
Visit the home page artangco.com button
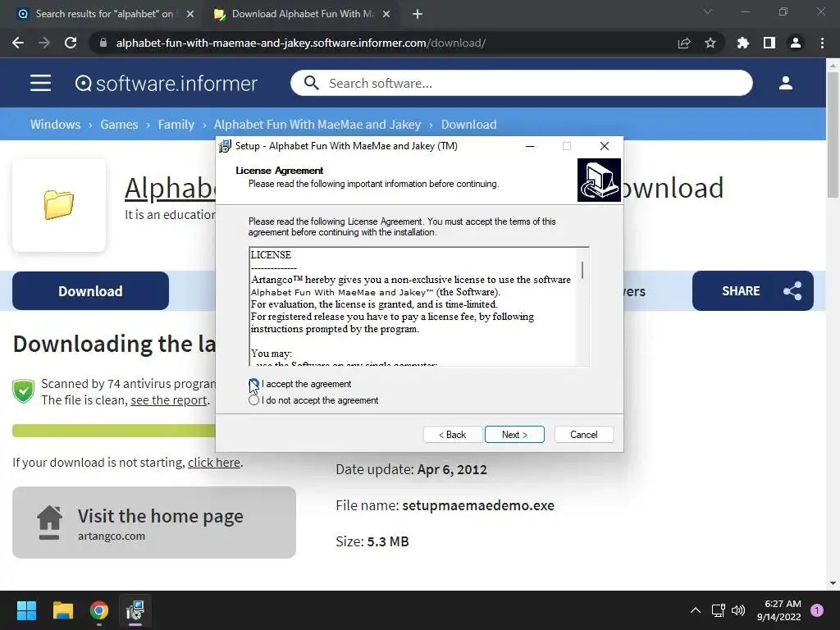coord(154,523)
